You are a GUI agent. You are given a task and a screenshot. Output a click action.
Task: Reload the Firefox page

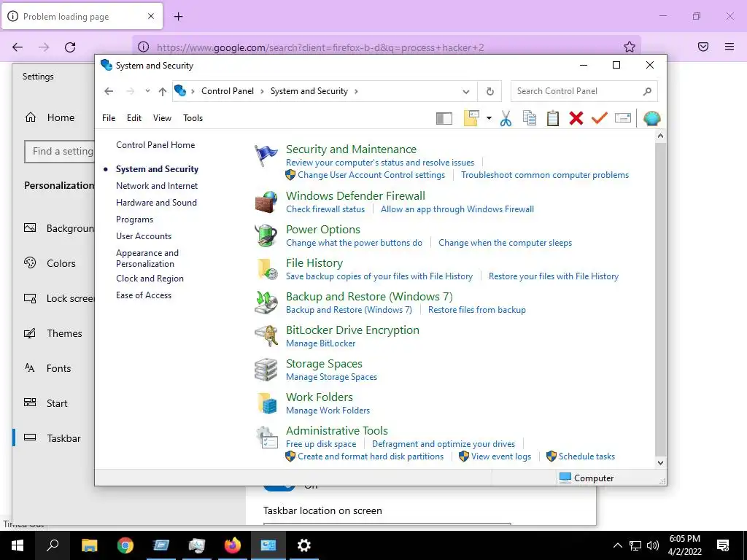[70, 47]
